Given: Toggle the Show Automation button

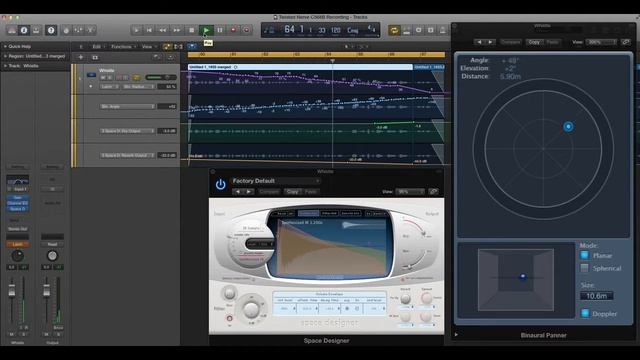Looking at the screenshot, I should [167, 47].
